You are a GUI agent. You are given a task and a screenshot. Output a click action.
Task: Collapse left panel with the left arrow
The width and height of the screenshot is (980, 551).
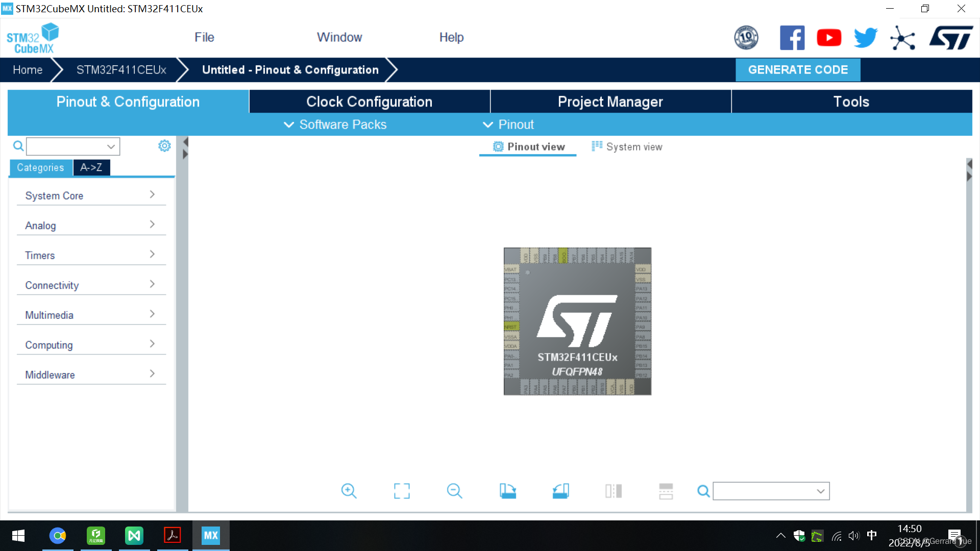tap(185, 142)
